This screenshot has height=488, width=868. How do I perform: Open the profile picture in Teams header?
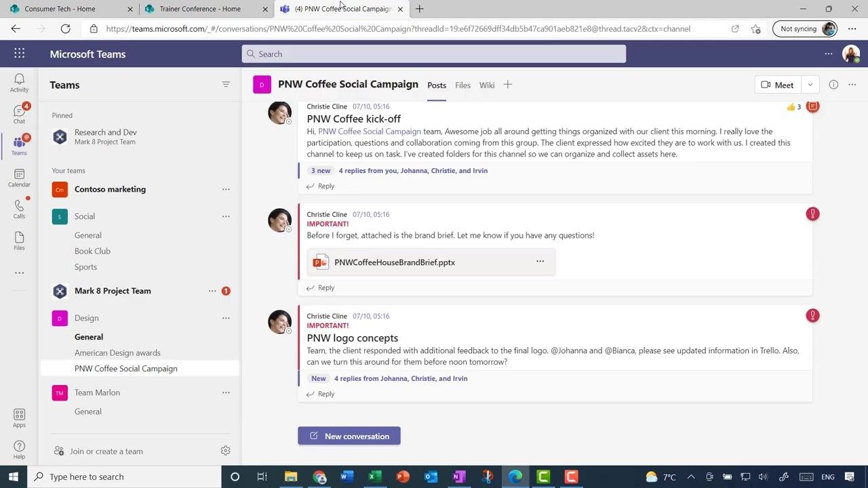(x=851, y=54)
